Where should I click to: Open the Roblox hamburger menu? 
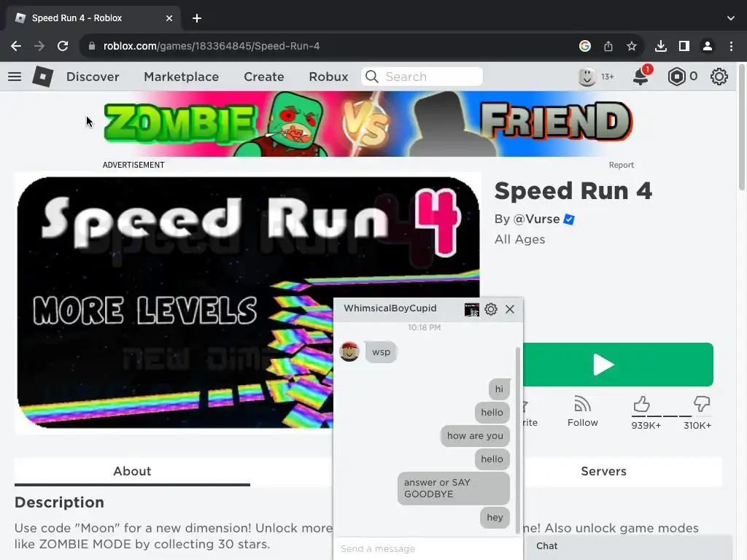click(x=15, y=76)
